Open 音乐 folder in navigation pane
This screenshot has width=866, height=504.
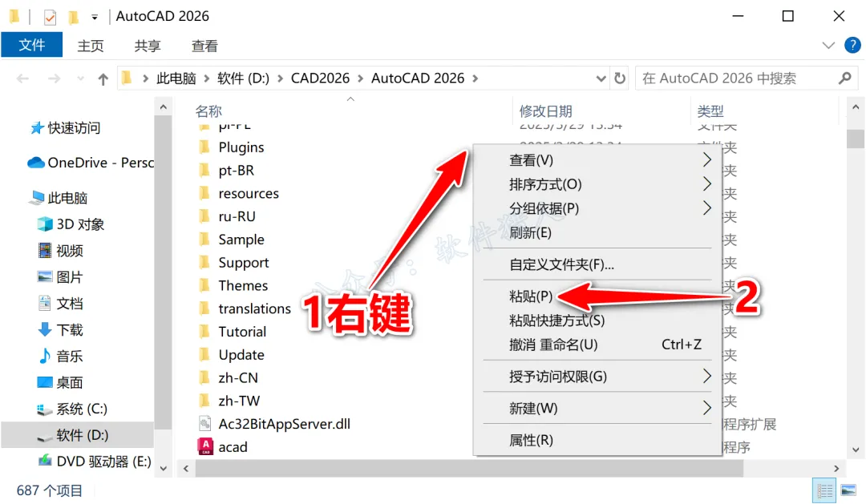(x=60, y=356)
